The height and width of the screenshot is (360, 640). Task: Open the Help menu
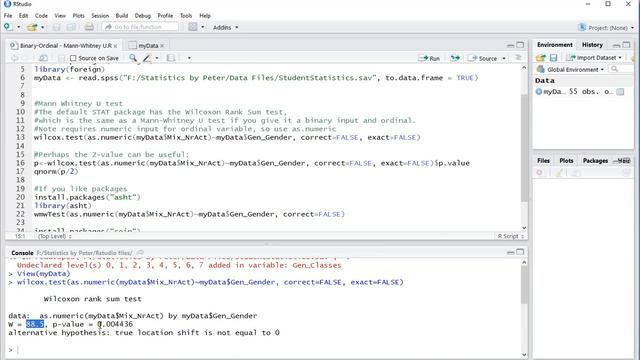(x=205, y=16)
